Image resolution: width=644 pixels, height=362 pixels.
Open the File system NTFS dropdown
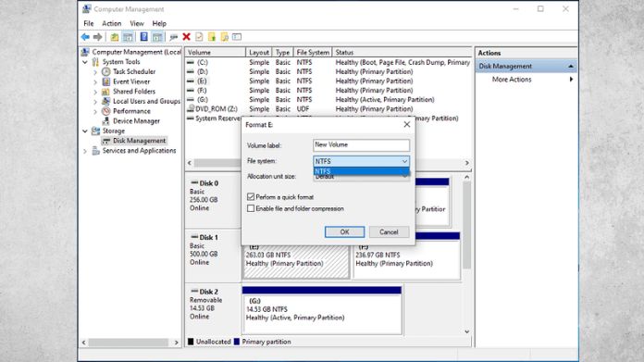point(361,161)
